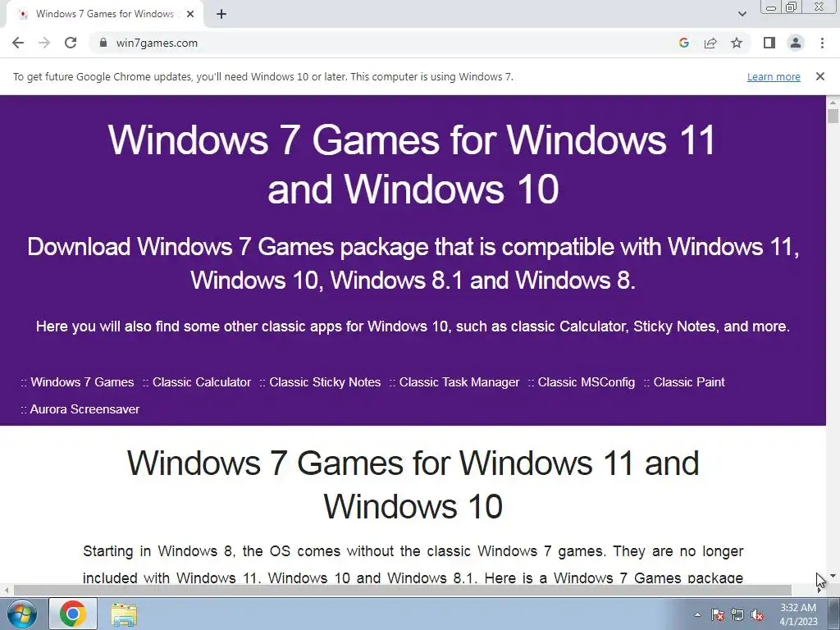Open the Chrome profile avatar menu
Image resolution: width=840 pixels, height=630 pixels.
(796, 43)
